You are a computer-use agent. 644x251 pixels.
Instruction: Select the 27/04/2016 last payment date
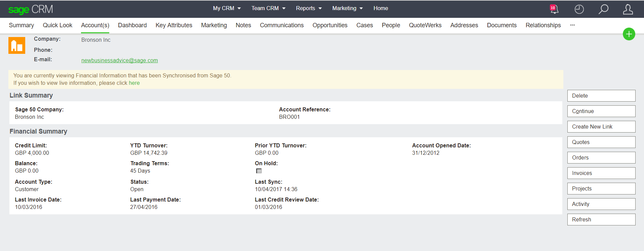click(x=144, y=207)
